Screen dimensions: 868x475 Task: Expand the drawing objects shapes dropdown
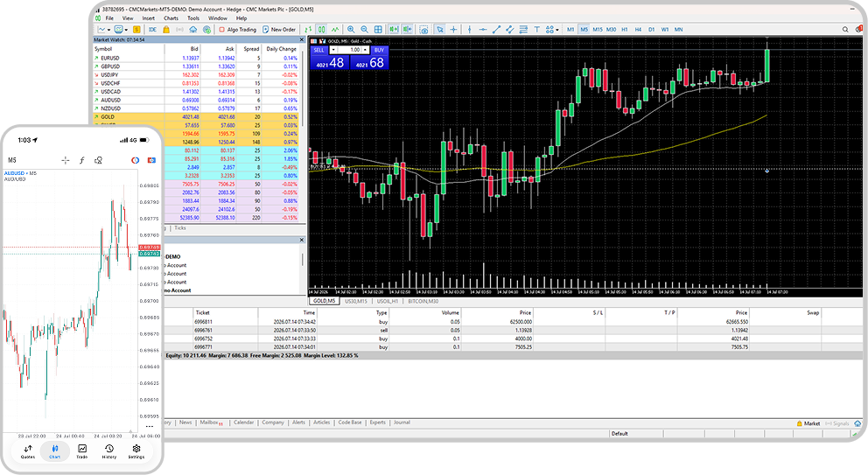pyautogui.click(x=557, y=30)
